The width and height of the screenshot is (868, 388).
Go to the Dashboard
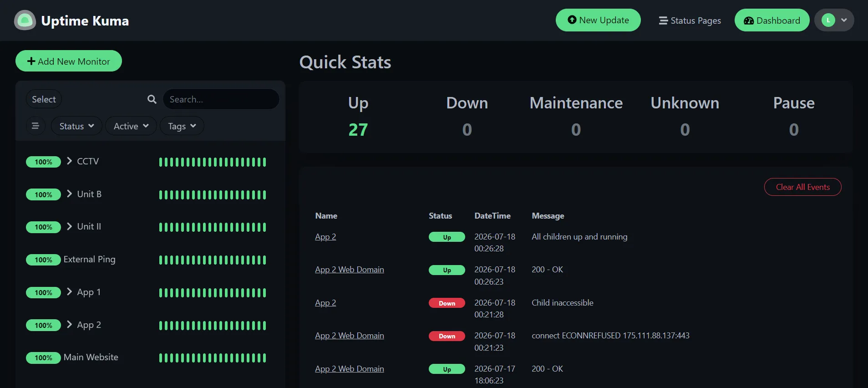(x=772, y=20)
